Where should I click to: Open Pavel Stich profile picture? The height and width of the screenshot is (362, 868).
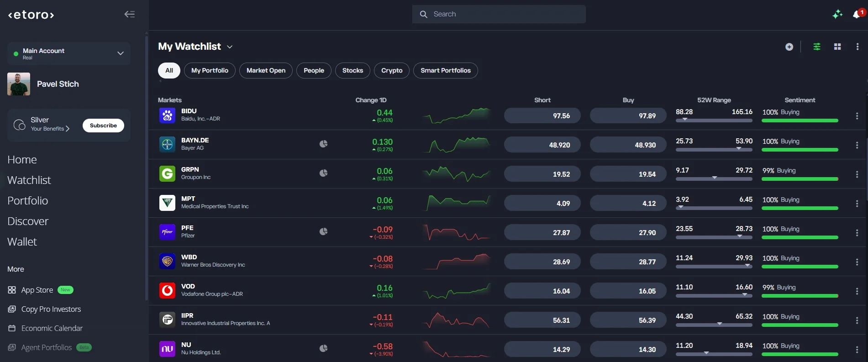coord(19,84)
